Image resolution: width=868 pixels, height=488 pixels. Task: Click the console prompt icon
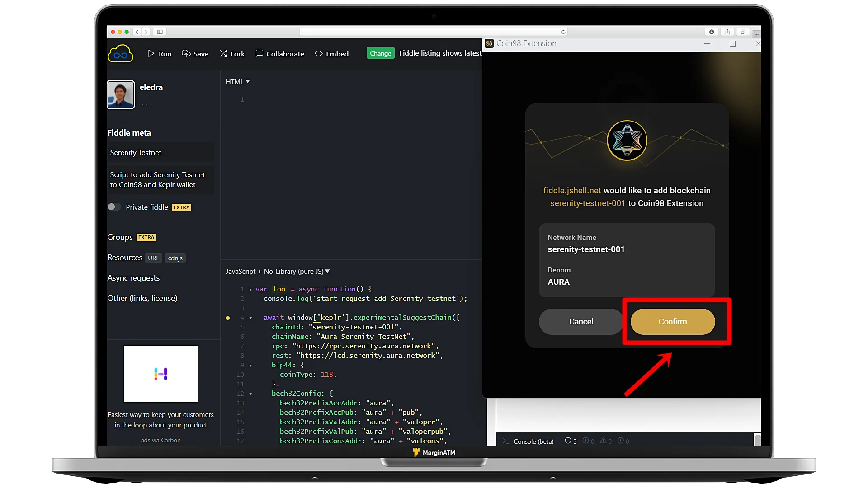coord(506,441)
